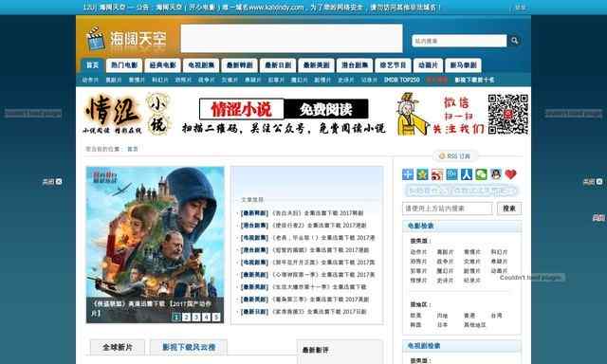The image size is (607, 364).
Task: Select the 影视下载风云榜 tab
Action: click(189, 347)
